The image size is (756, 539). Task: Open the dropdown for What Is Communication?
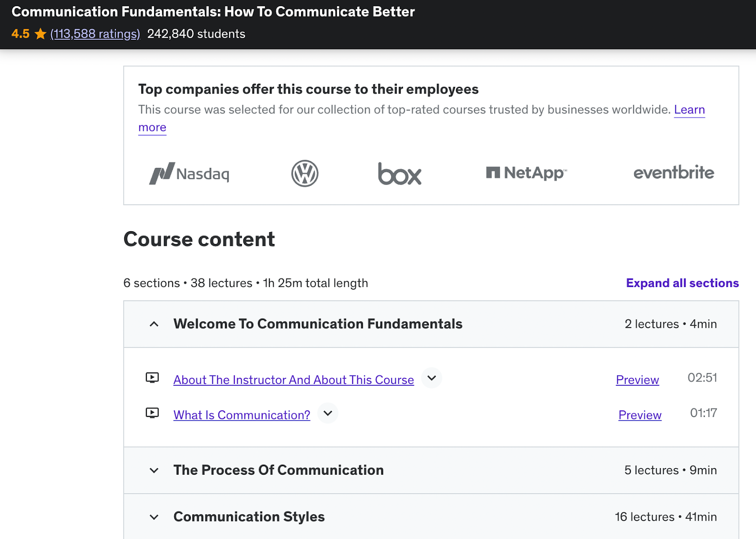tap(327, 413)
